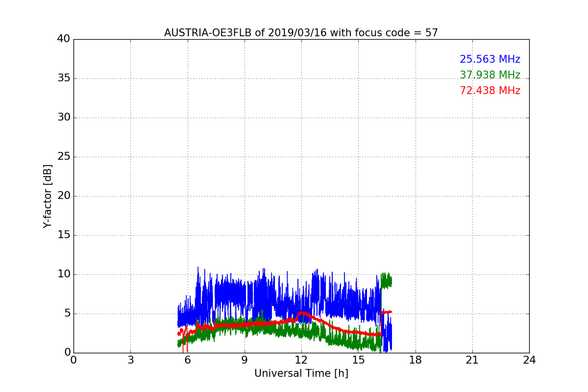The height and width of the screenshot is (392, 588).
Task: Click the x-axis tick label 24
Action: tap(529, 360)
